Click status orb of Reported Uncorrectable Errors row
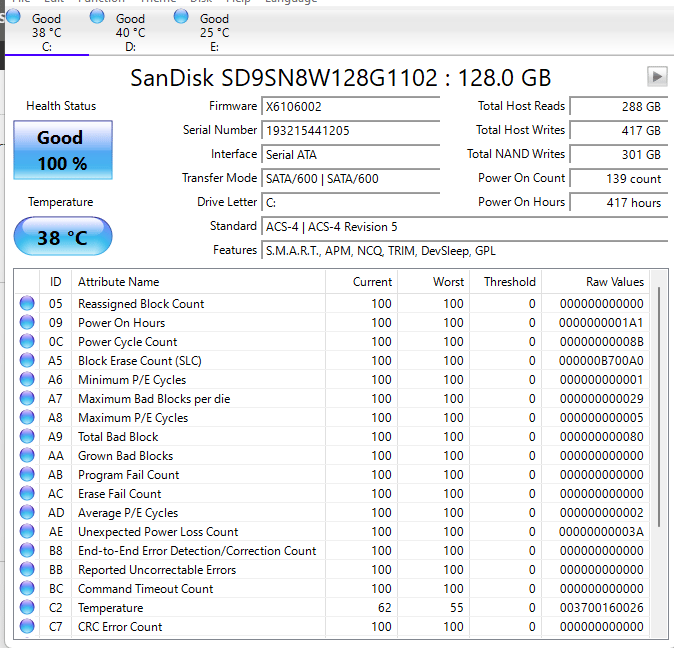 [x=27, y=569]
